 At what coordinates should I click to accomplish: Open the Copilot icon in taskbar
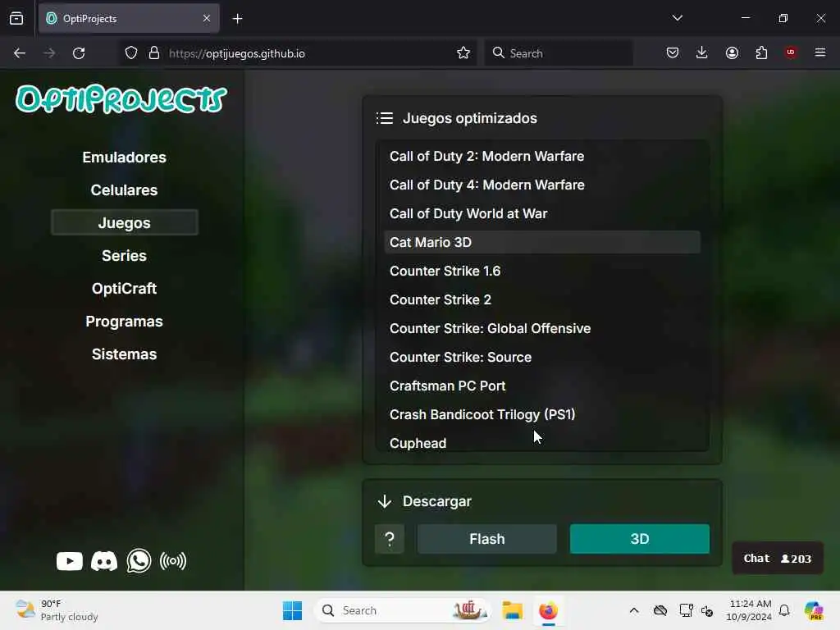(814, 610)
